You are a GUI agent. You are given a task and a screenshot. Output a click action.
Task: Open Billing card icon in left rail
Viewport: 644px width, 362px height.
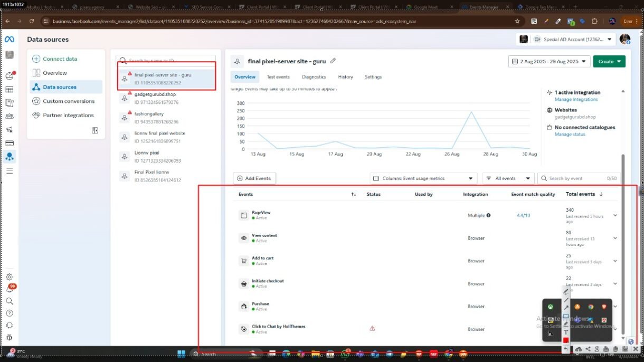coord(10,143)
